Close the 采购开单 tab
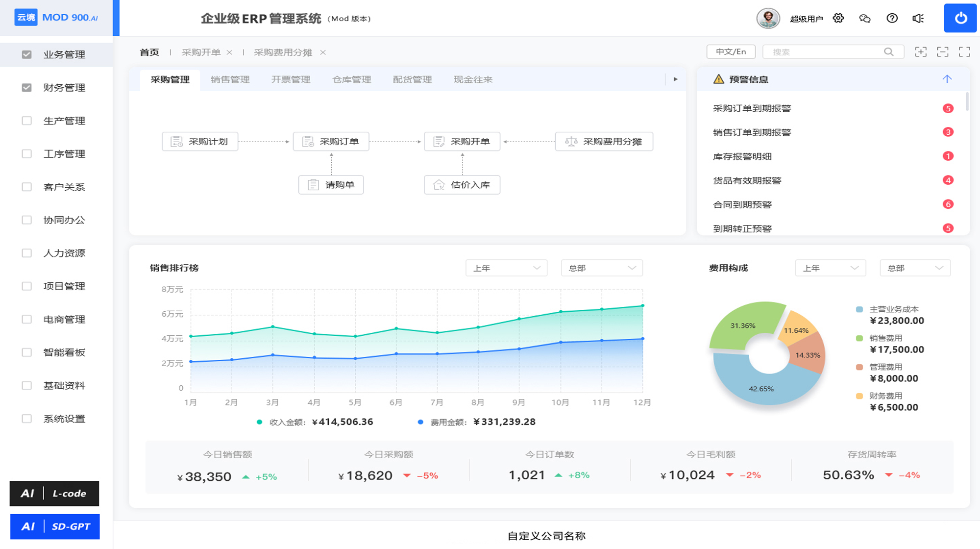 tap(229, 52)
